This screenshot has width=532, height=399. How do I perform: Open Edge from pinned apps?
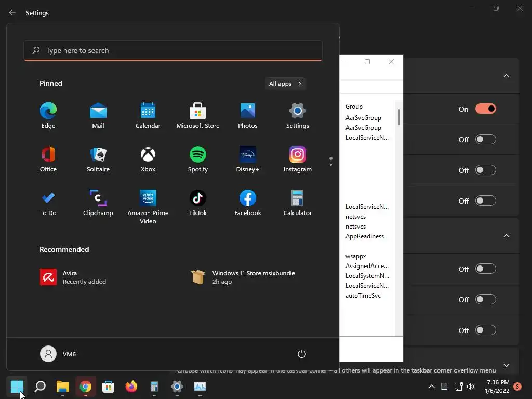tap(48, 115)
